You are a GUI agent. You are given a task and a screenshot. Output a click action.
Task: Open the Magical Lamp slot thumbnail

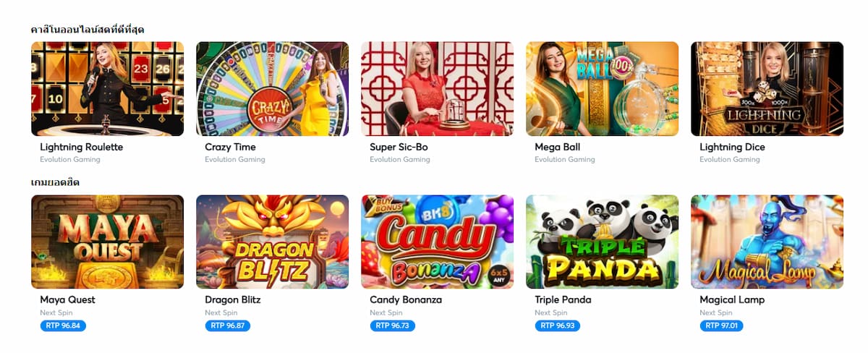[767, 242]
